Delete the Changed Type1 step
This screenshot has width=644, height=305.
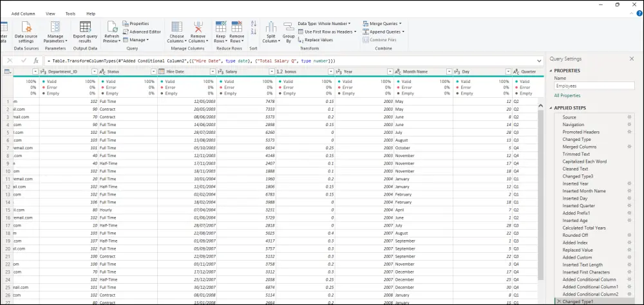point(558,302)
